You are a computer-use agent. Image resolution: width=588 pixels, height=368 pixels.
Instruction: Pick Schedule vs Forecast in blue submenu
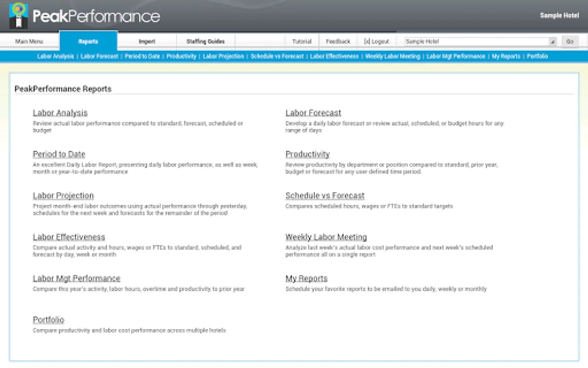277,56
